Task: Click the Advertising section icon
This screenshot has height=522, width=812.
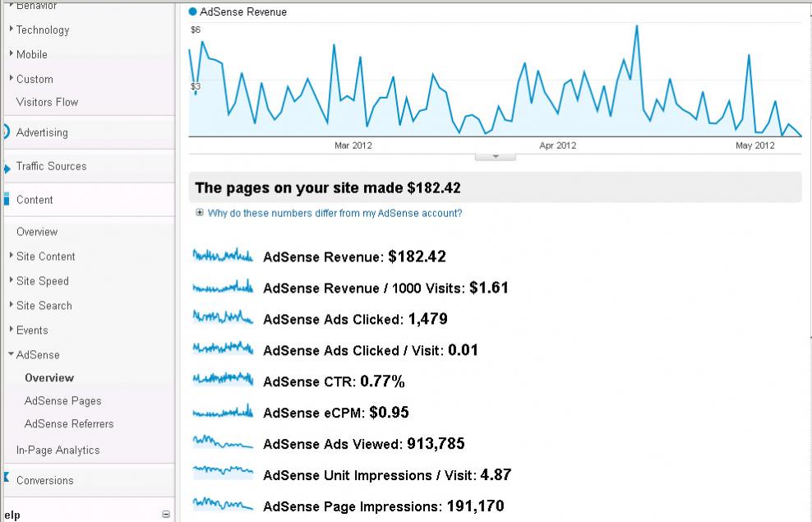Action: pyautogui.click(x=7, y=132)
